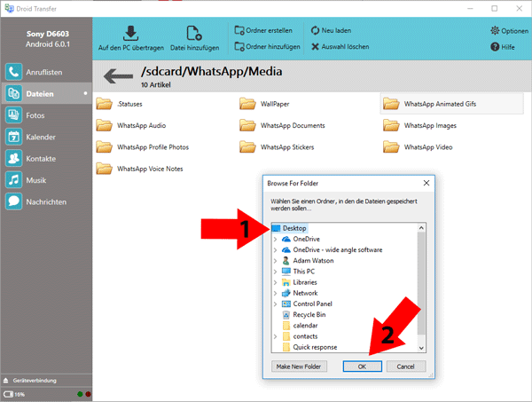Expand the Control Panel node
Viewport: 532px width, 402px height.
[275, 303]
